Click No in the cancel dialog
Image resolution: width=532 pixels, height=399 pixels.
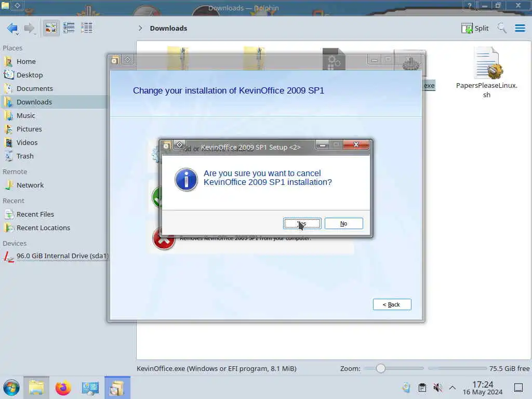click(344, 223)
